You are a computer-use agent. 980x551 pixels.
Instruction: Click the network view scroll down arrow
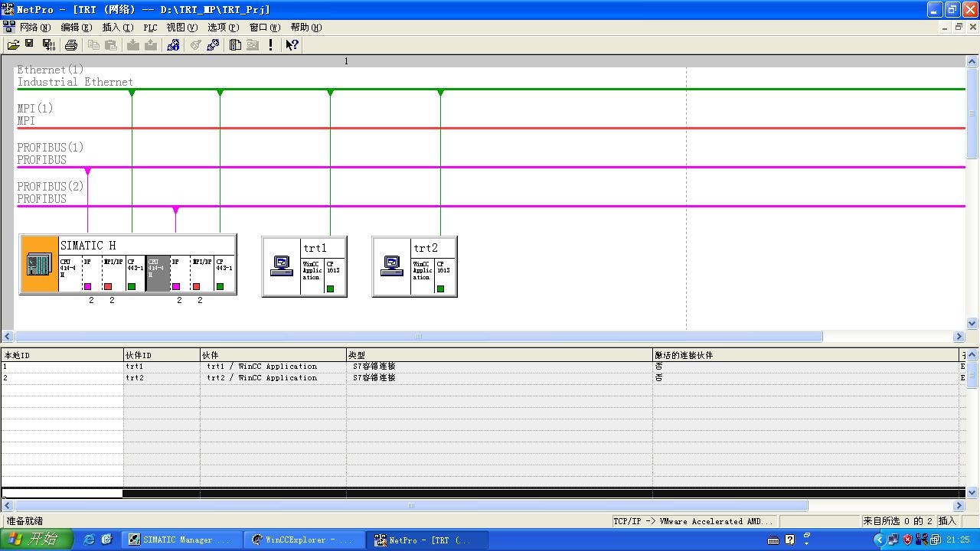(972, 324)
